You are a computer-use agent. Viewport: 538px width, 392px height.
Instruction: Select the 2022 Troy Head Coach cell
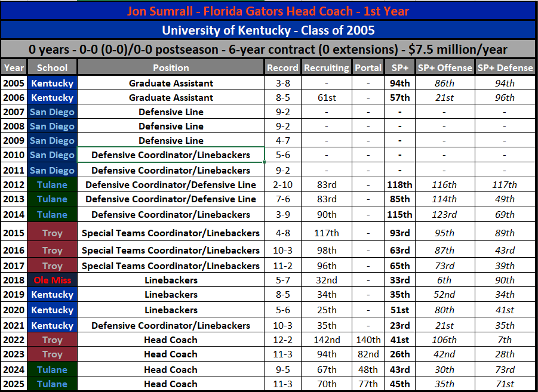point(171,339)
